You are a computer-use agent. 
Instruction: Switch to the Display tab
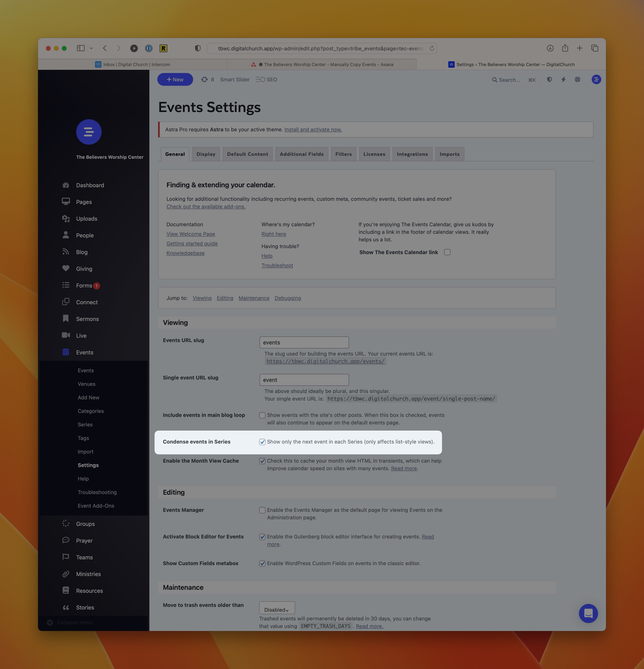point(206,154)
